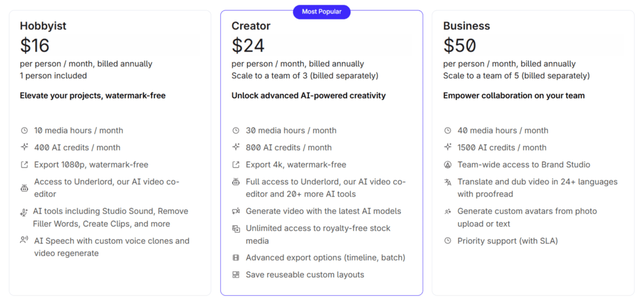
Task: Click the AI Speech voice icon
Action: [x=24, y=240]
